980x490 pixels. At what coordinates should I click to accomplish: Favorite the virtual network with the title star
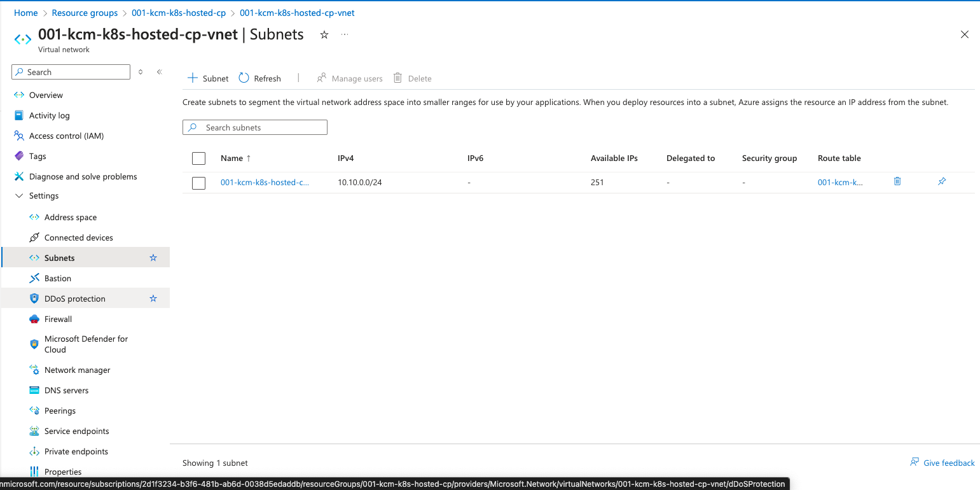point(324,35)
